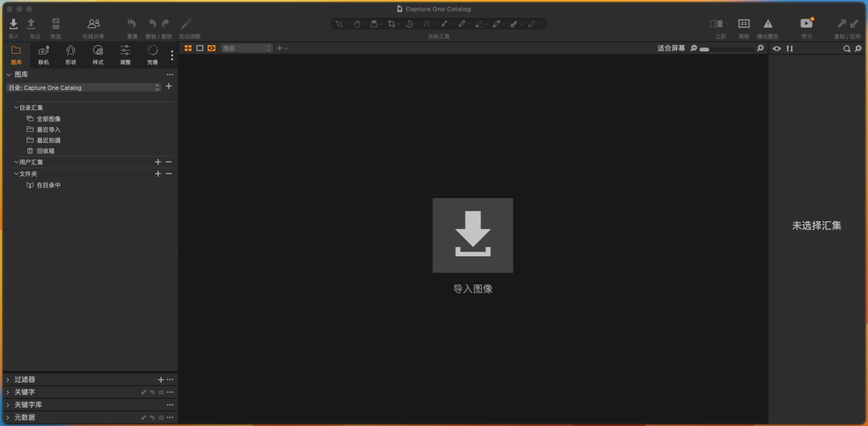Open the 学习 learn hub
The height and width of the screenshot is (426, 868).
pos(806,23)
